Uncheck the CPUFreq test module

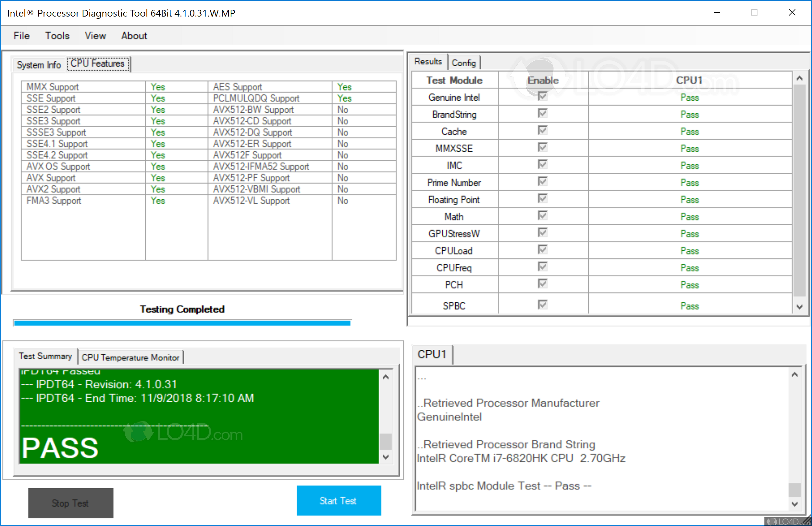(543, 267)
